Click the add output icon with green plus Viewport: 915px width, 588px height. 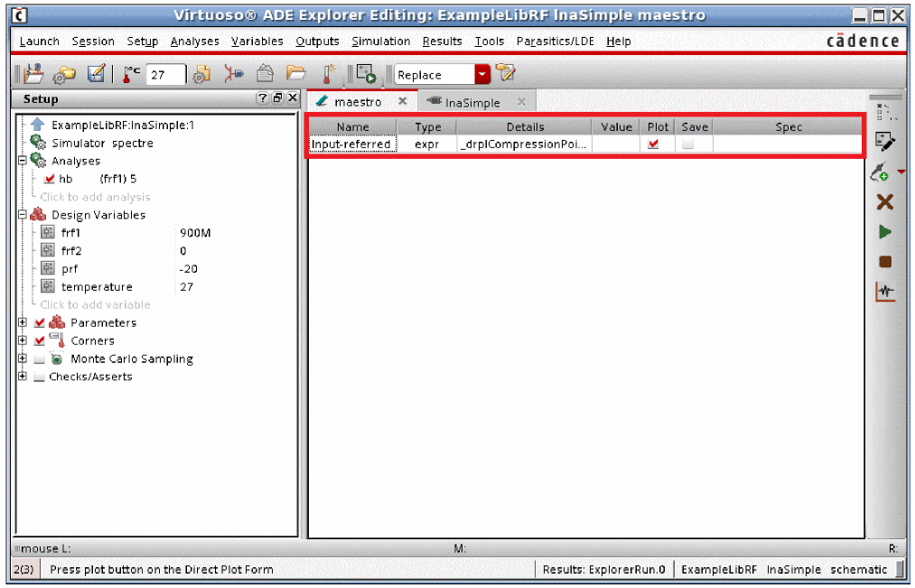click(880, 173)
